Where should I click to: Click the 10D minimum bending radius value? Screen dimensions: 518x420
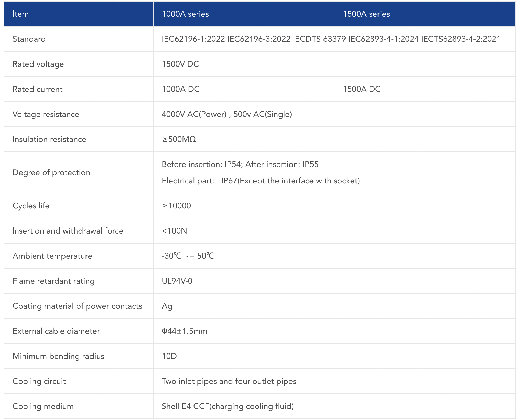(x=169, y=356)
